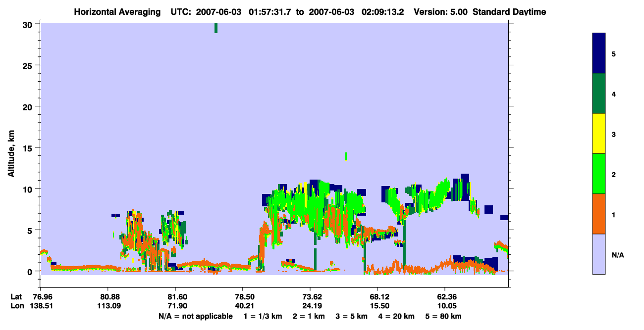Screen dimensions: 644x330
Task: Click the '3 = 5 km' legend text
Action: pyautogui.click(x=352, y=316)
